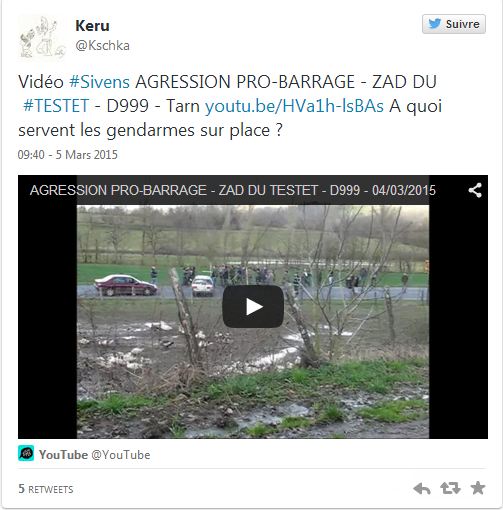Click the Keru display name
Image resolution: width=503 pixels, height=510 pixels.
(x=92, y=26)
